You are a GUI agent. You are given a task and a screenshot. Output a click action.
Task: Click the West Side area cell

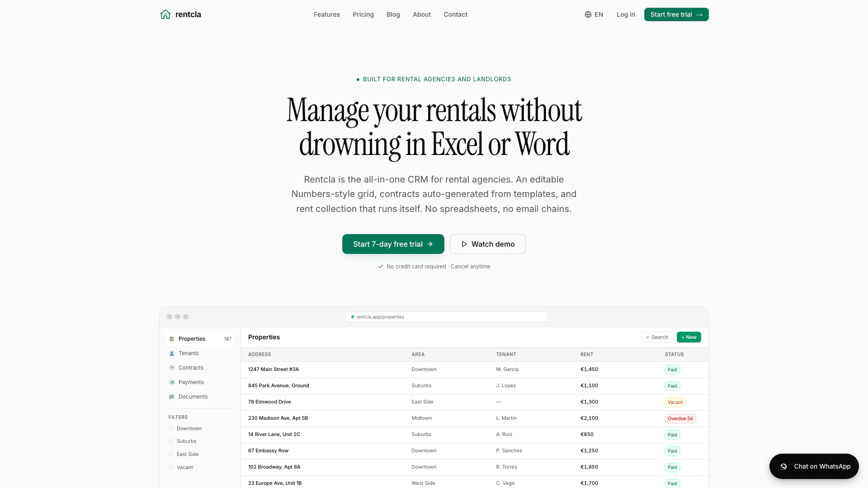pos(423,483)
